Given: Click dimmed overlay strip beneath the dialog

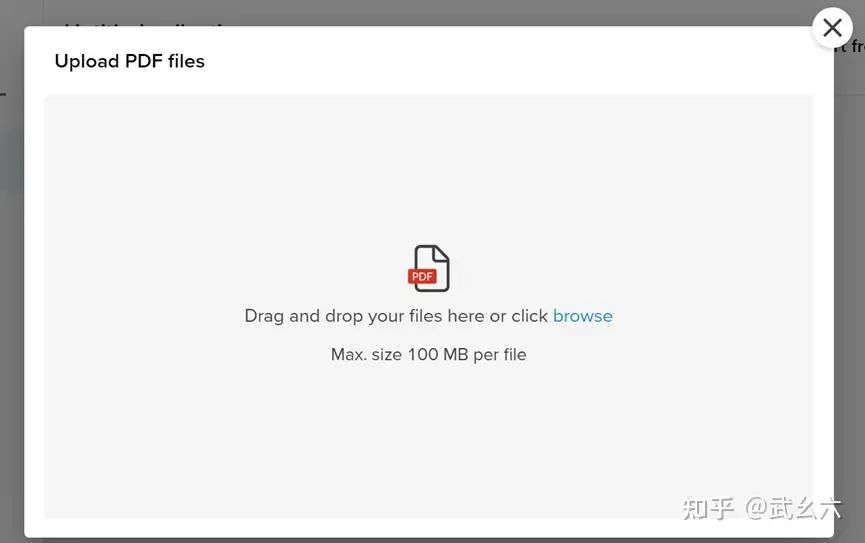Looking at the screenshot, I should [429, 540].
